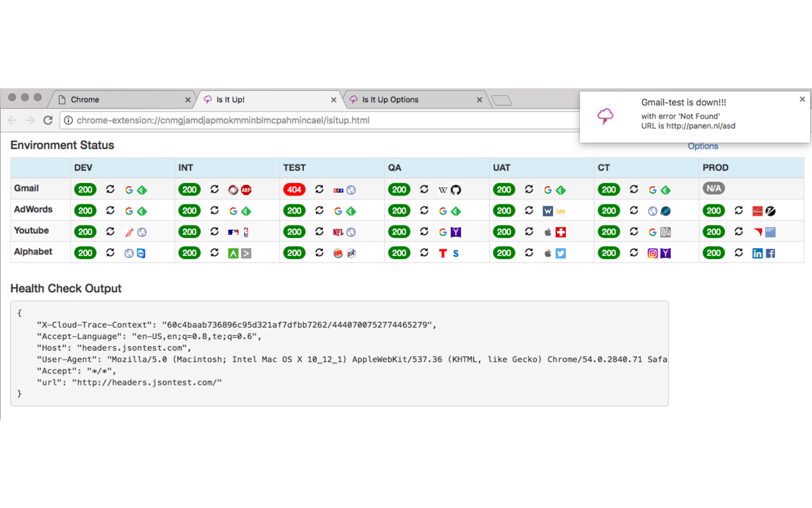Open a new browser tab
Viewport: 812px width, 508px height.
tap(501, 100)
